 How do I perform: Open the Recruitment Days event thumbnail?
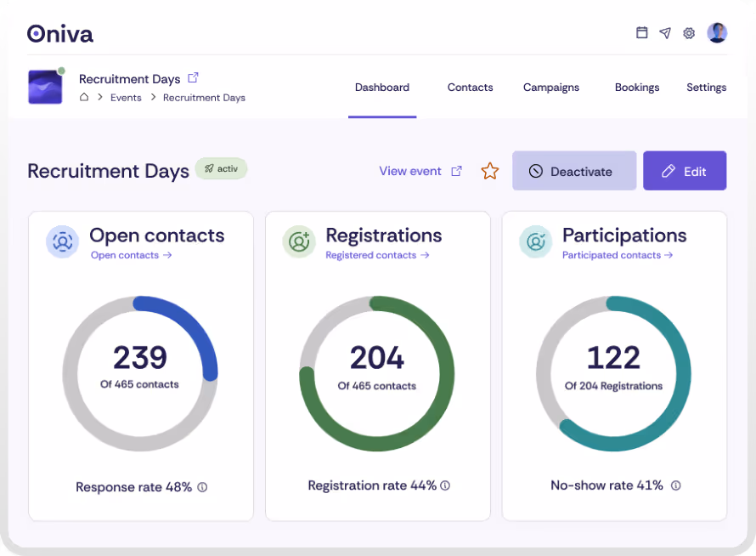pos(45,86)
